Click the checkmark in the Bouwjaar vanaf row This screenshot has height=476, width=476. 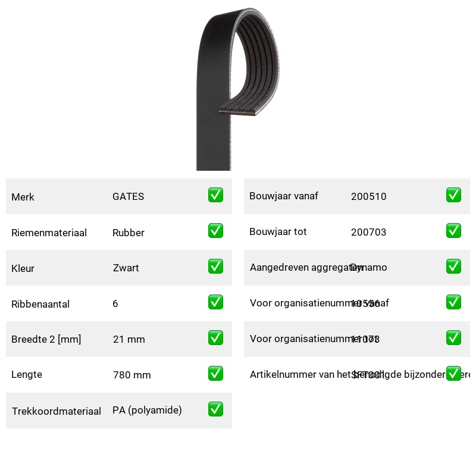coord(453,195)
